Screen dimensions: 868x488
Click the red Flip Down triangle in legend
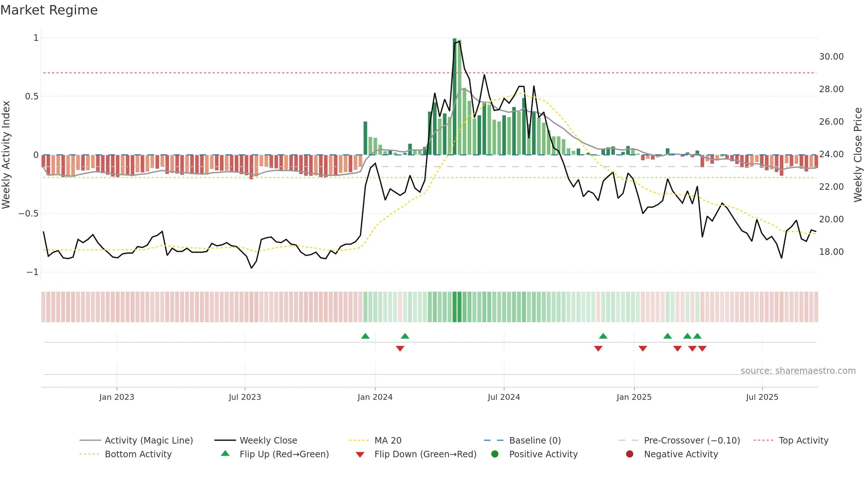point(360,455)
